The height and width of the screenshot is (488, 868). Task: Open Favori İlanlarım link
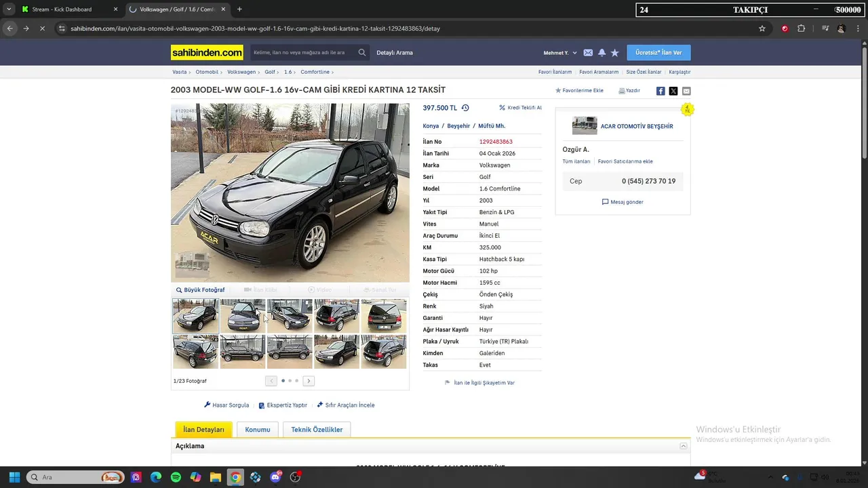click(x=555, y=72)
